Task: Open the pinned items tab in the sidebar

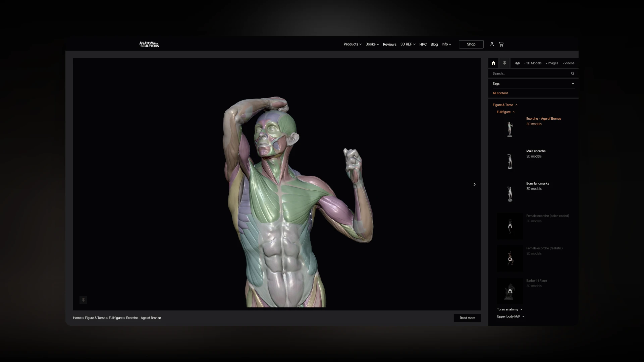Action: click(504, 63)
